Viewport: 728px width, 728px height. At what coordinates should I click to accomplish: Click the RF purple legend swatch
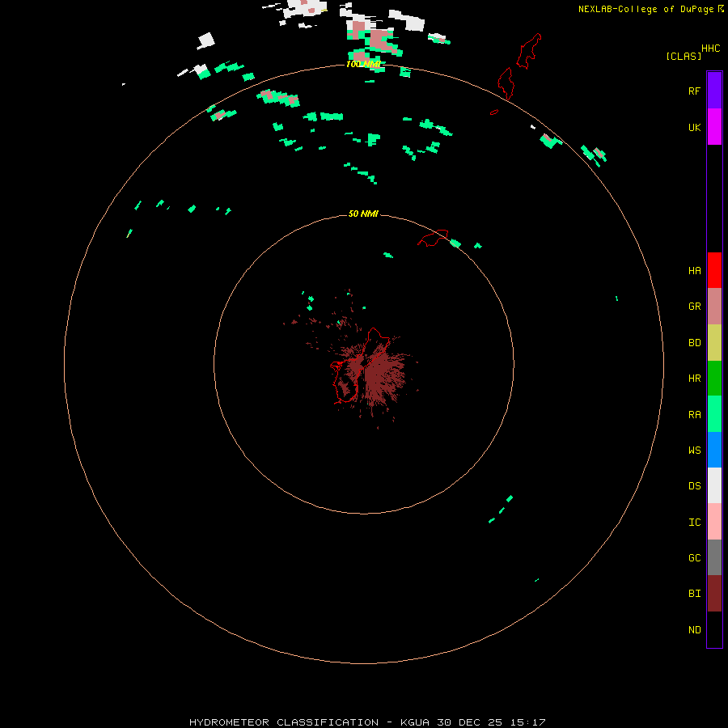coord(714,90)
